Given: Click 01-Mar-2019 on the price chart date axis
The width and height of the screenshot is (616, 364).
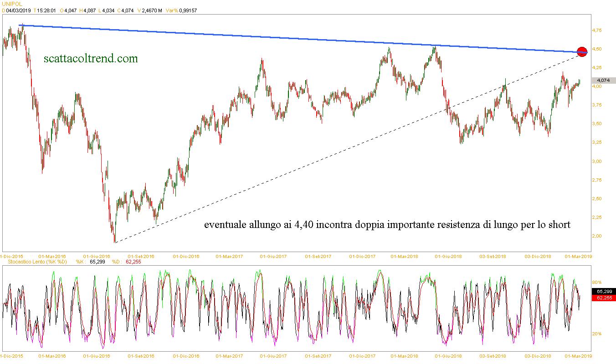Looking at the screenshot, I should click(579, 256).
